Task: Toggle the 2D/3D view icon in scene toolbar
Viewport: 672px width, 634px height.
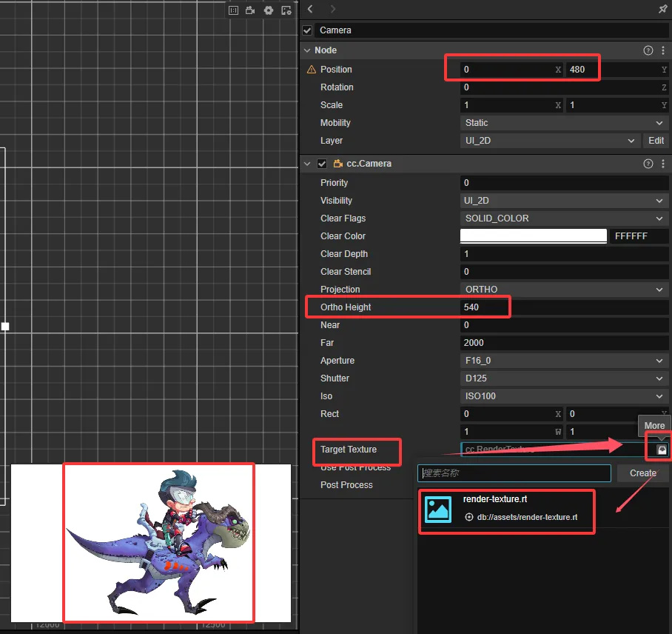Action: point(234,10)
